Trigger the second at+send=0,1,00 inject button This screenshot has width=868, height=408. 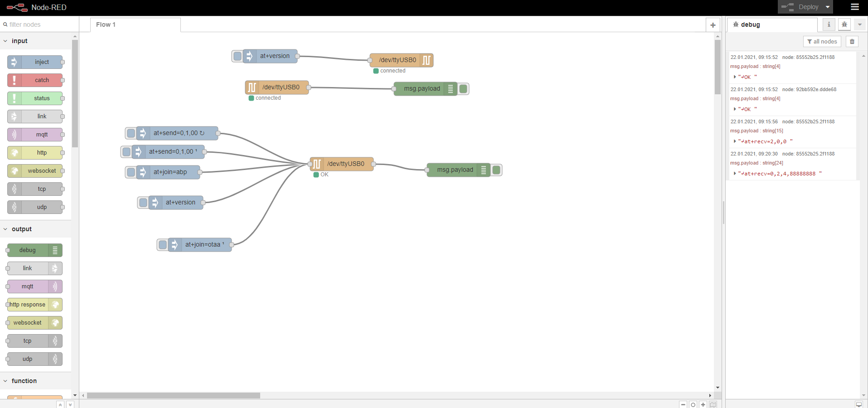126,152
